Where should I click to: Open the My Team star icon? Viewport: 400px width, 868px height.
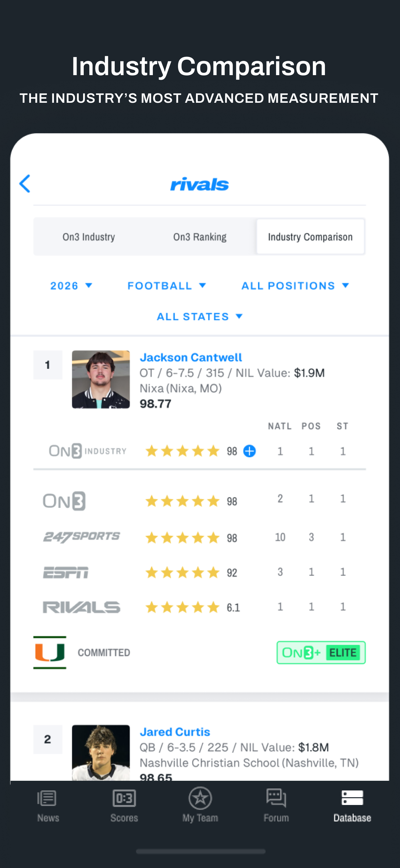click(x=200, y=798)
